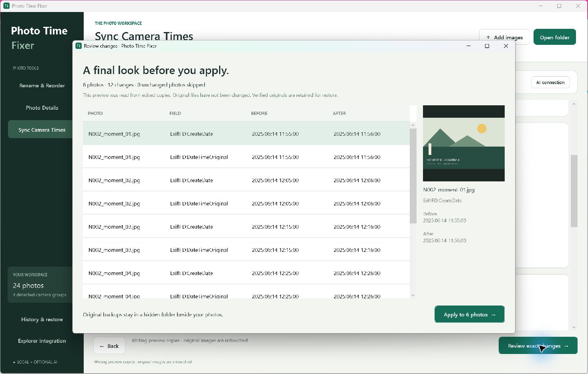Open History & restore
The height and width of the screenshot is (374, 588).
42,320
